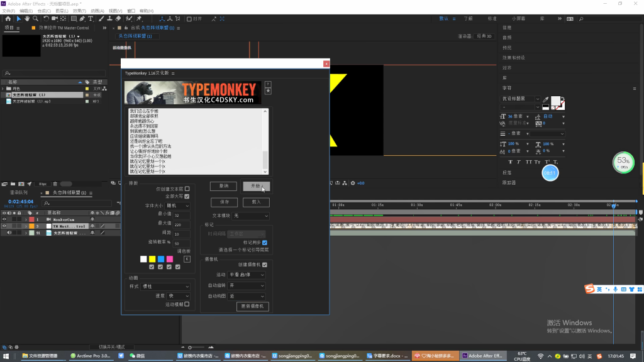
Task: Open the 自动构图 dropdown
Action: pyautogui.click(x=247, y=296)
